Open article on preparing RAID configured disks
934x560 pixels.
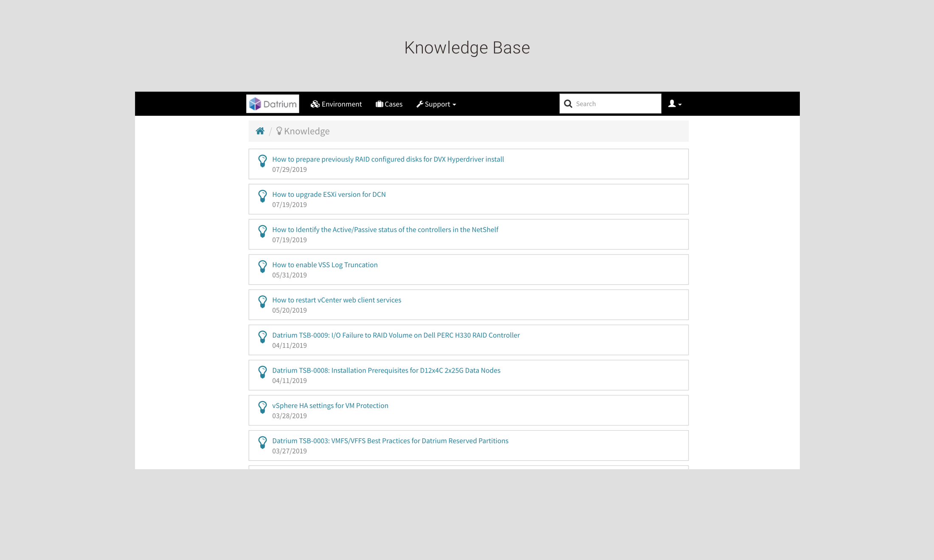[388, 159]
